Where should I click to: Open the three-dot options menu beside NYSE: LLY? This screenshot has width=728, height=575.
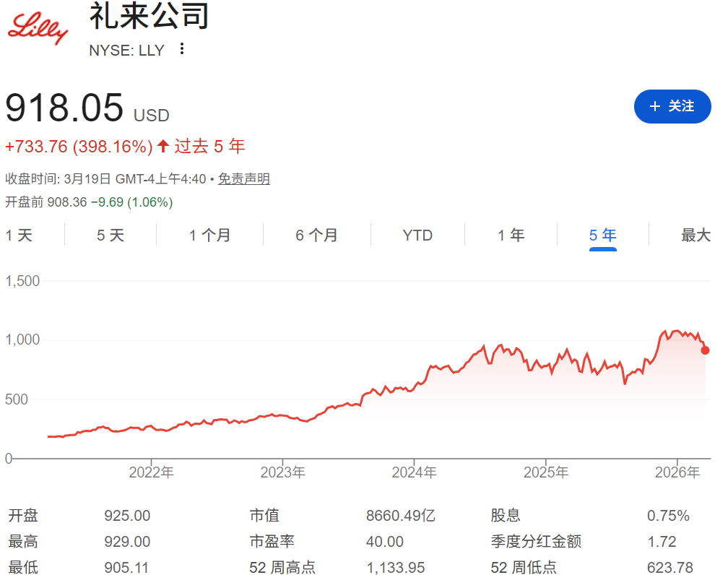click(181, 50)
